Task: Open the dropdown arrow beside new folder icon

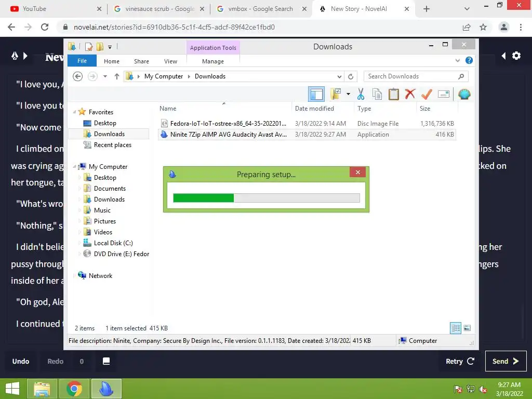Action: (348, 94)
